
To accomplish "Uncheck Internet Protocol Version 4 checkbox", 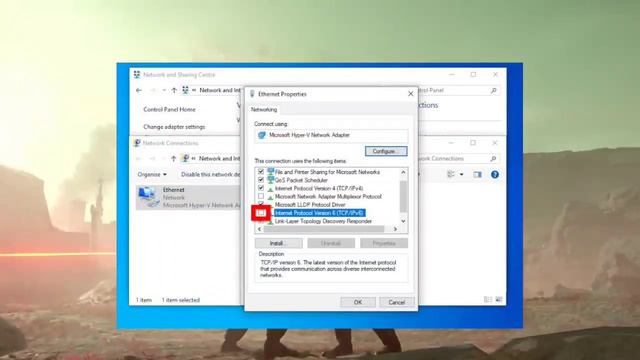I will coord(261,188).
